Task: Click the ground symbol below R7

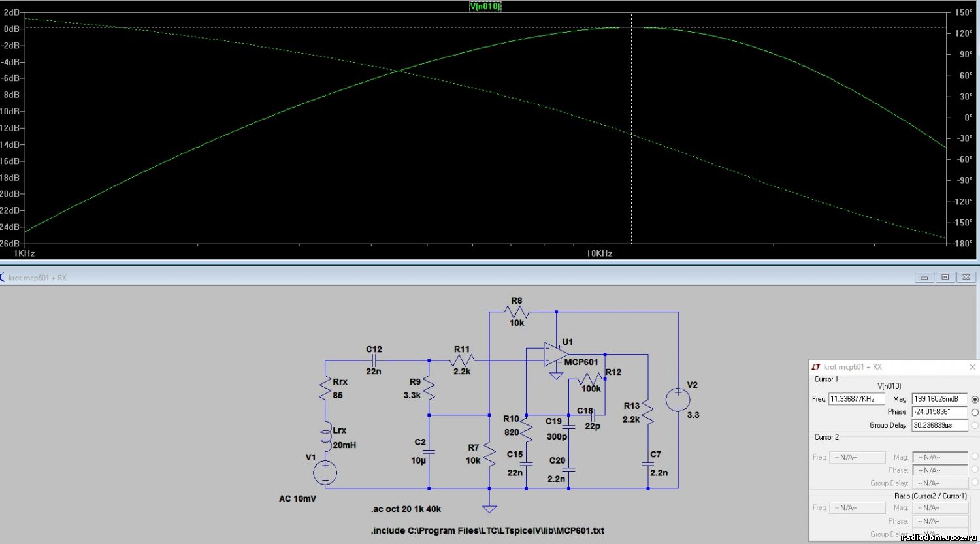Action: (x=489, y=508)
